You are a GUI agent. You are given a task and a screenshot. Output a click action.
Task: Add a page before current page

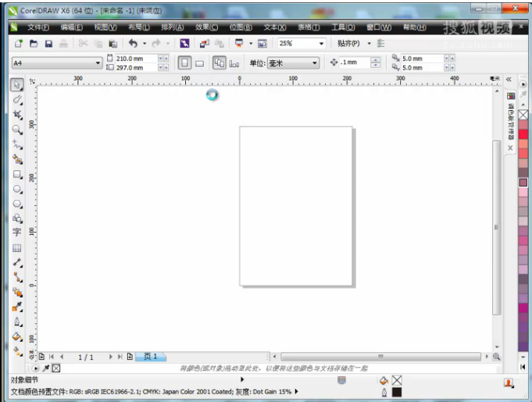tap(41, 357)
